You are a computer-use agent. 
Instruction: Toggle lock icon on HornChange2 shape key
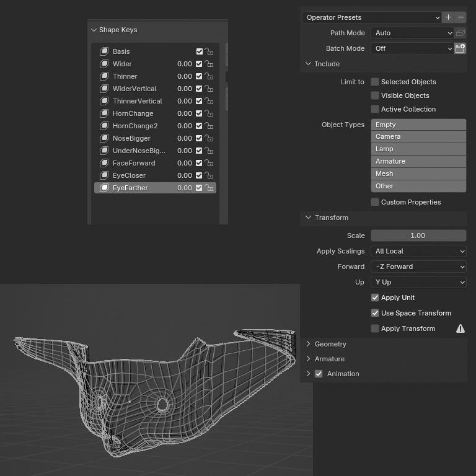tap(209, 126)
